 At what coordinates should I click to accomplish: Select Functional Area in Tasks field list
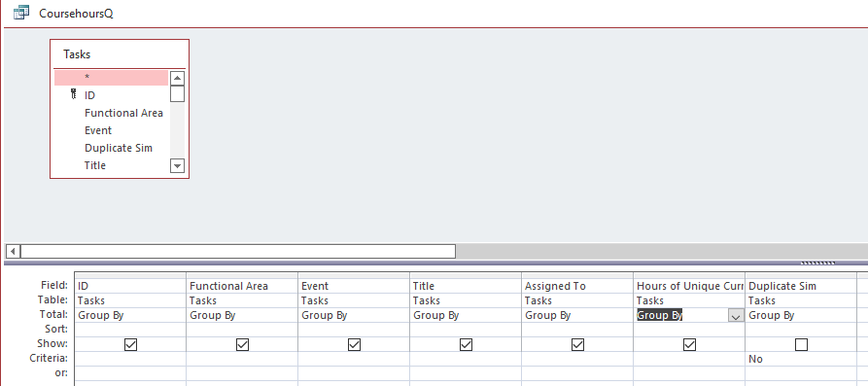[123, 113]
